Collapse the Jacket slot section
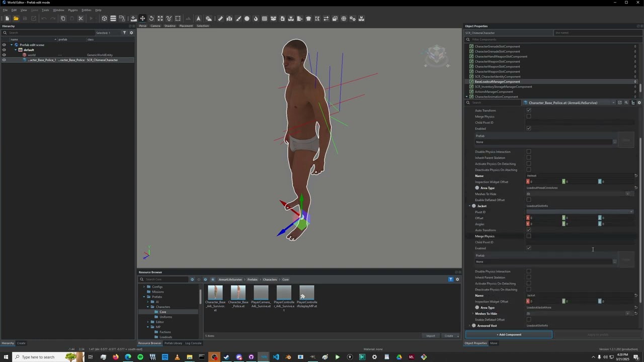The image size is (644, 362). pos(469,206)
